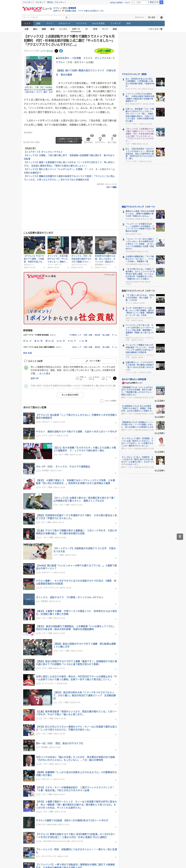186x868 pixels.
Task: Open the ライブ tab in the main navigation
Action: pos(49,24)
